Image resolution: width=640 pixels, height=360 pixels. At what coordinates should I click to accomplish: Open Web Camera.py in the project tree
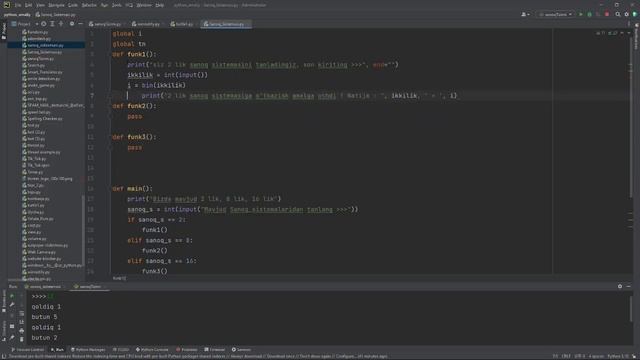click(x=41, y=252)
